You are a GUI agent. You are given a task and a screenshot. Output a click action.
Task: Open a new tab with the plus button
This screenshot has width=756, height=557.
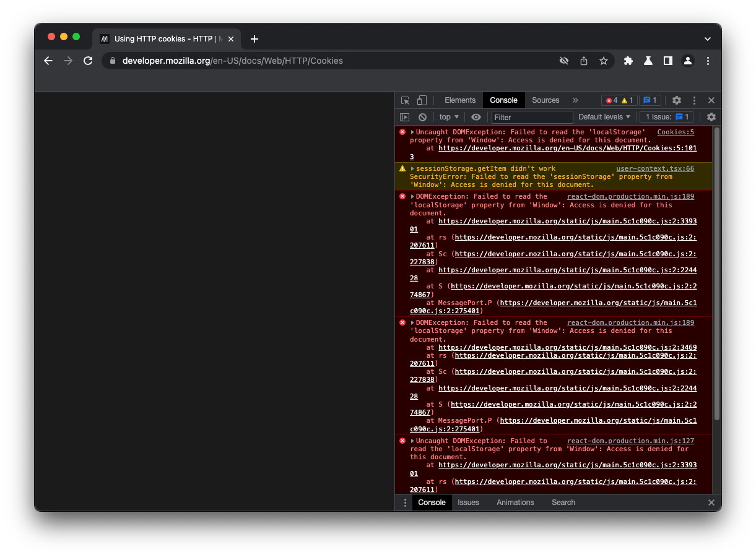[254, 39]
